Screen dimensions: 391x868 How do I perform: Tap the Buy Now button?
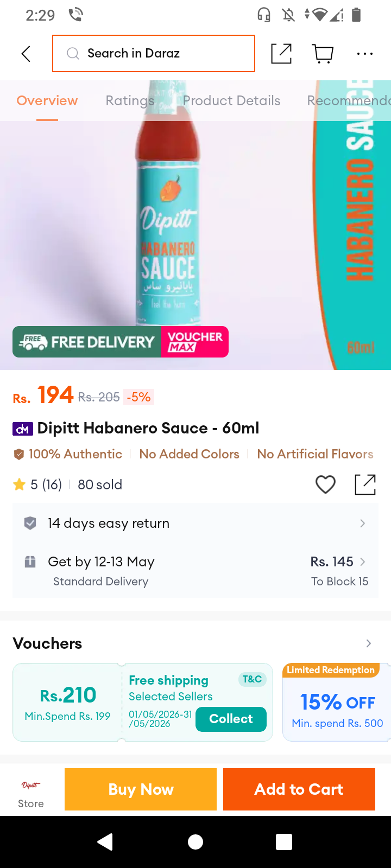pos(141,789)
